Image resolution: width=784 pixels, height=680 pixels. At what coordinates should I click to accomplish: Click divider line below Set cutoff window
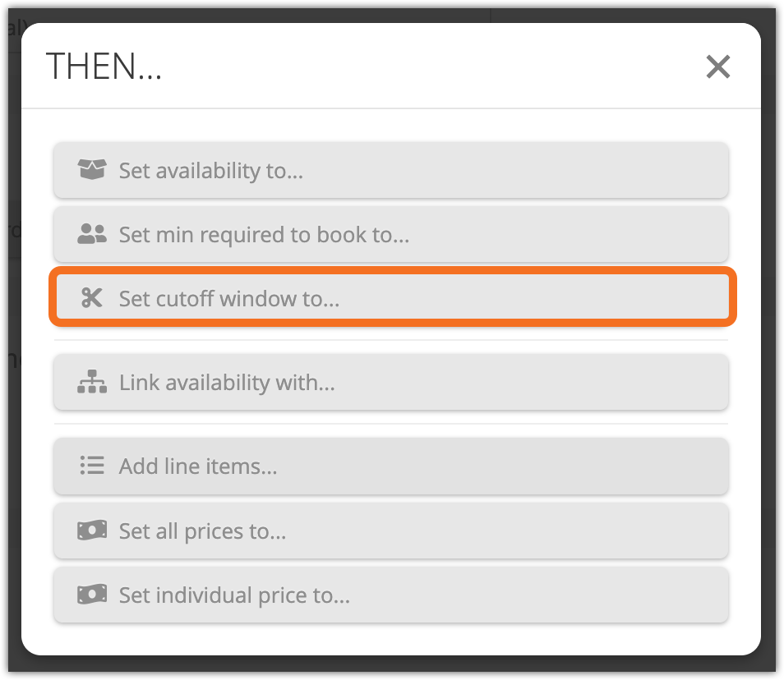(x=391, y=340)
